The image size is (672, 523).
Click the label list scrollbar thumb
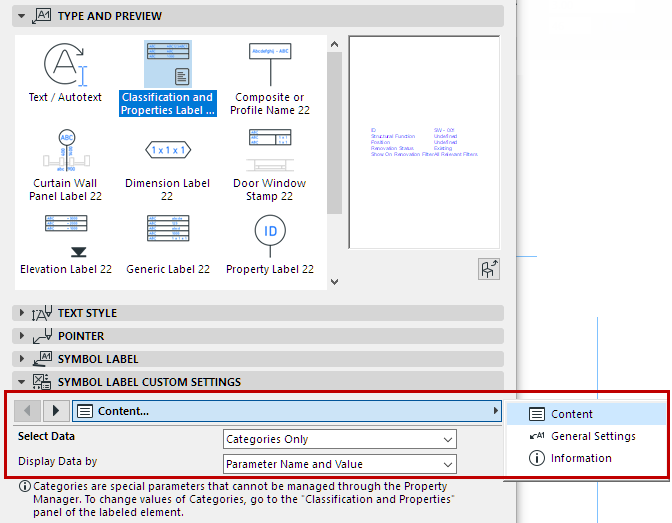334,133
